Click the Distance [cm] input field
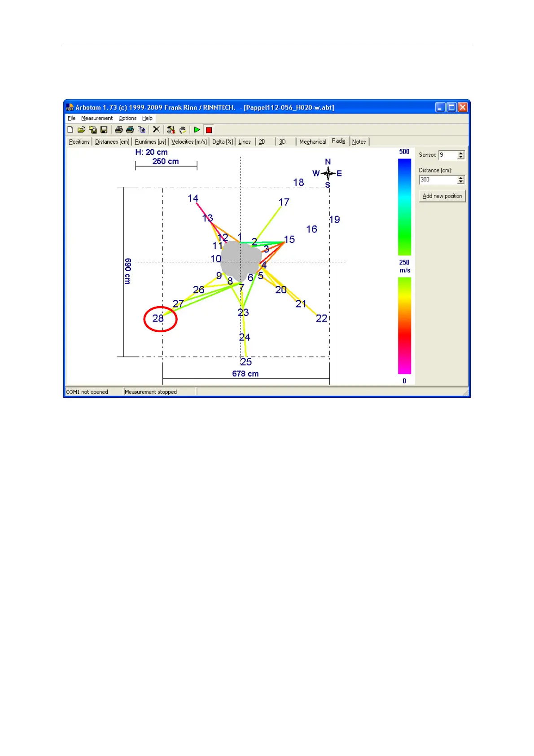The image size is (534, 756). pos(438,180)
